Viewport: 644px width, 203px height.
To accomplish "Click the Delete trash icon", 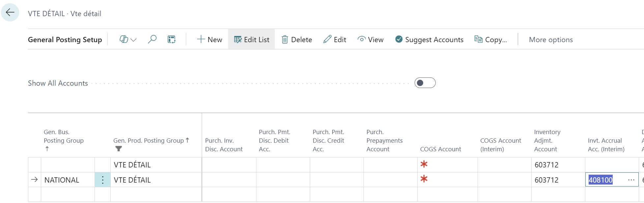I will pos(285,40).
